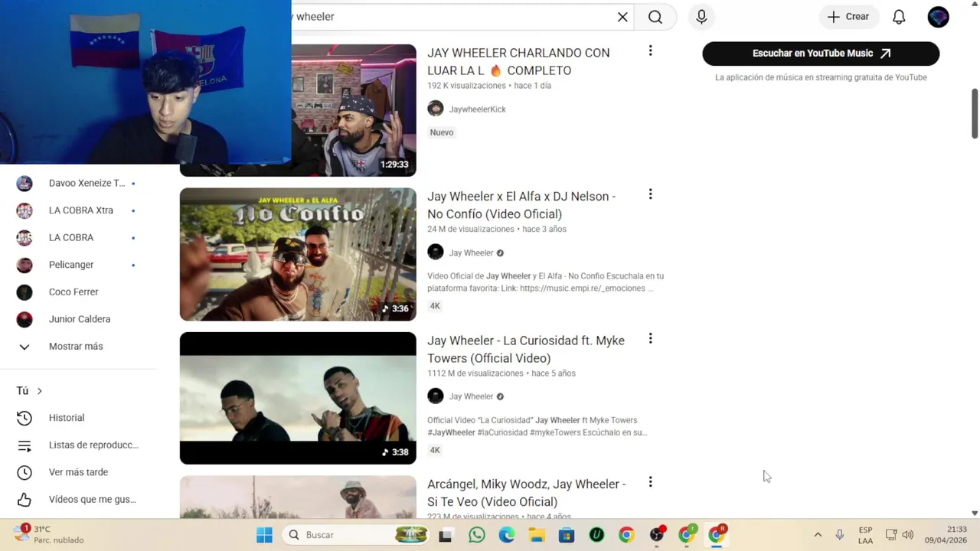
Task: Open Davoo Xeneize subscription in sidebar
Action: (79, 183)
